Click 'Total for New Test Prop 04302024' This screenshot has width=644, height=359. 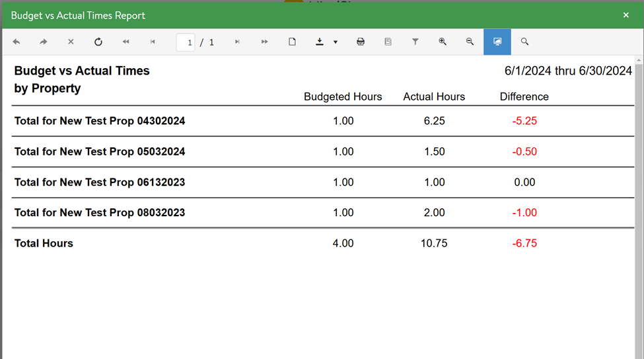coord(100,121)
